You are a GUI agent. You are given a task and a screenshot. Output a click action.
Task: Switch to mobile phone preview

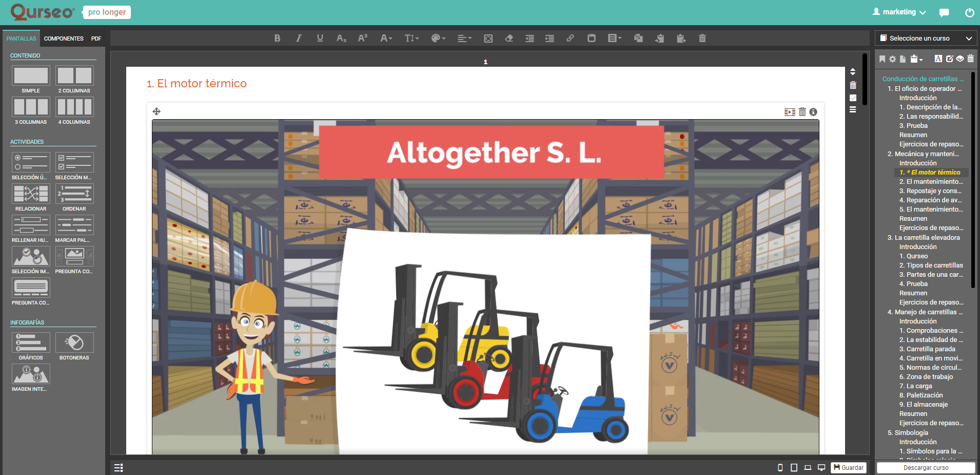click(x=780, y=468)
